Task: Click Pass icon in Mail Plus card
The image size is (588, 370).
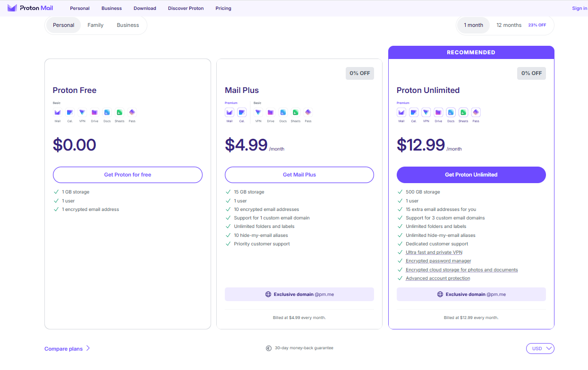Action: pos(308,112)
